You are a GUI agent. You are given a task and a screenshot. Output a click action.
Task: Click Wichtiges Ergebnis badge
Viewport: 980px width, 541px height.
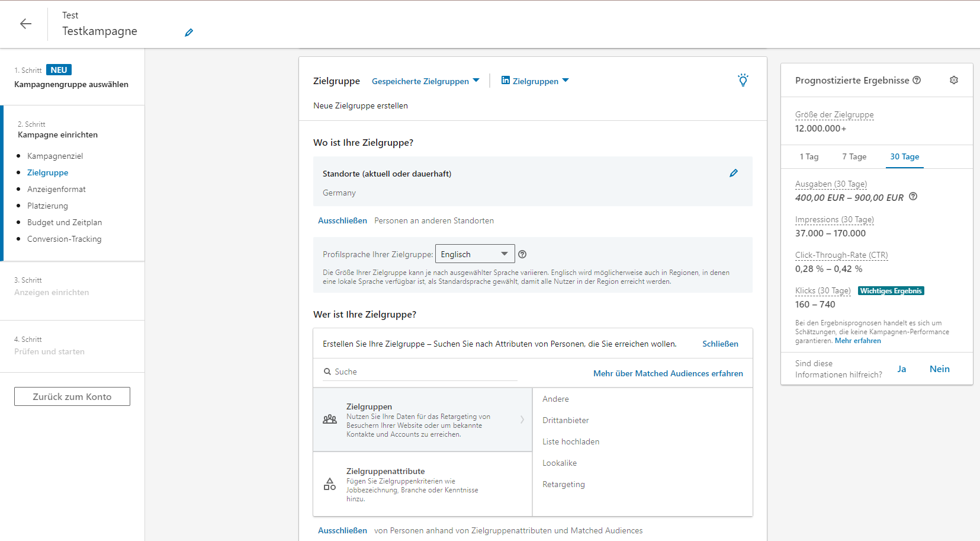pyautogui.click(x=891, y=291)
